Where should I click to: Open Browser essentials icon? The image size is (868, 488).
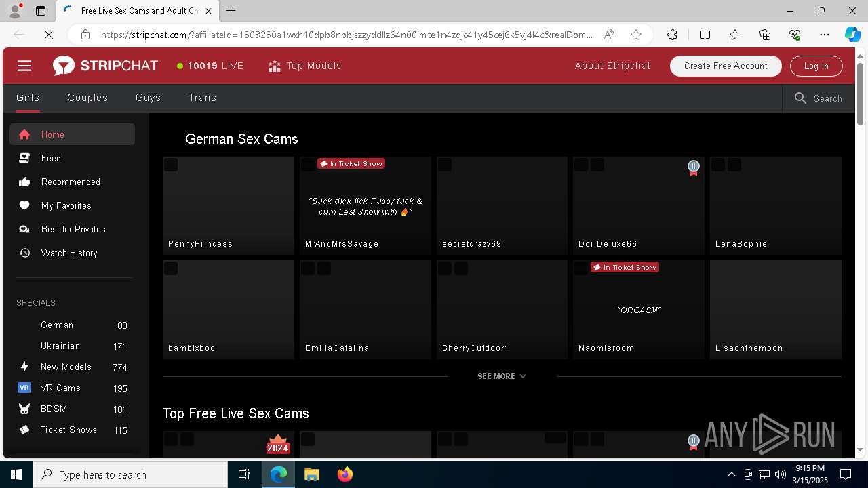[795, 35]
